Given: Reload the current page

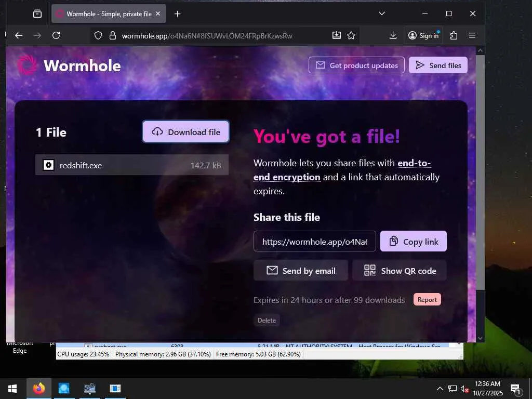Looking at the screenshot, I should 56,35.
